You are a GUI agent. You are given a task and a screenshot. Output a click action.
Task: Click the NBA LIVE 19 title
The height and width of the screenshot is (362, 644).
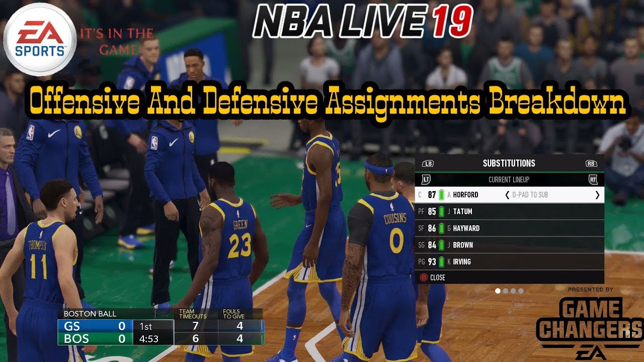pos(363,21)
